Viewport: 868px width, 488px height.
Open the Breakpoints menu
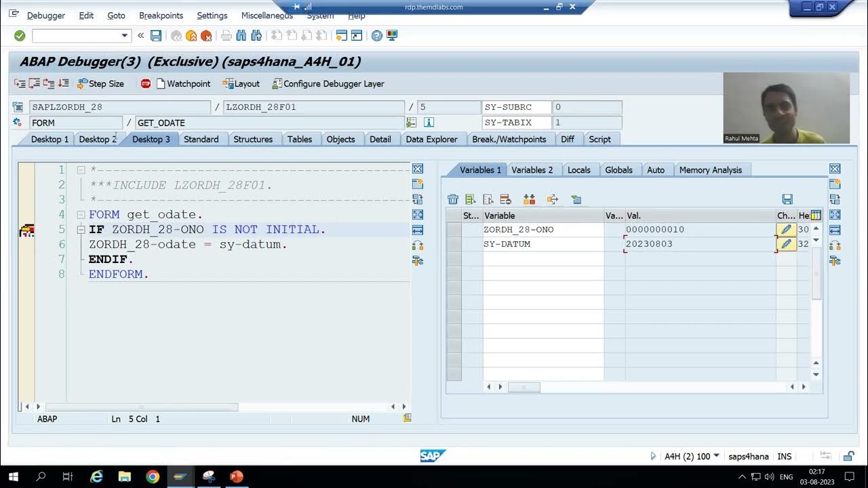pyautogui.click(x=161, y=15)
